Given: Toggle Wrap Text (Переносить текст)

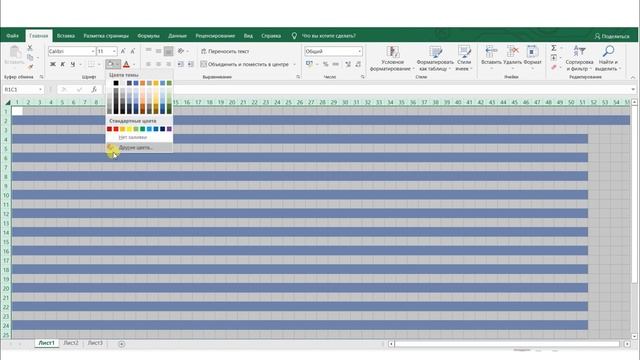Looking at the screenshot, I should pos(225,51).
